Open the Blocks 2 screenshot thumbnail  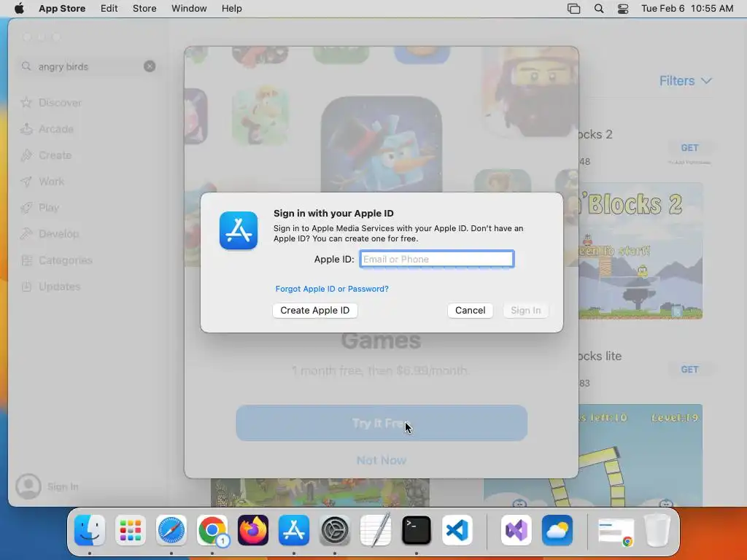pyautogui.click(x=640, y=251)
